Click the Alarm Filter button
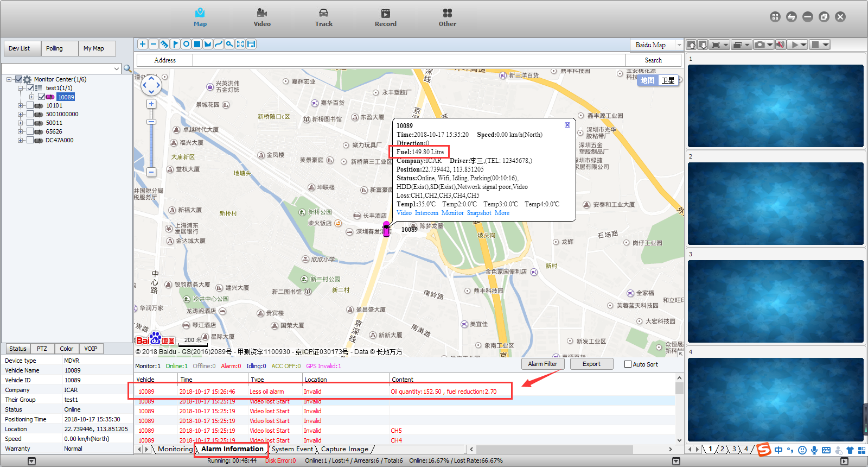868x467 pixels. [542, 364]
